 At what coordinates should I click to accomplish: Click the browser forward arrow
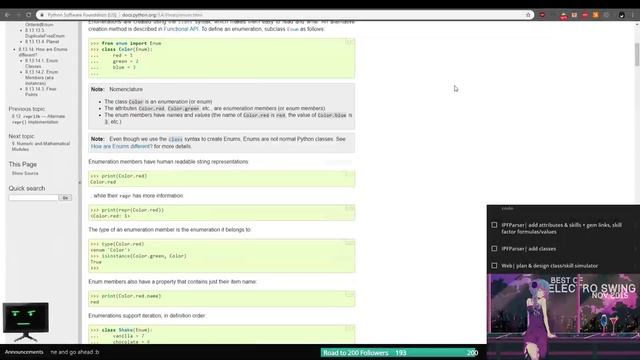click(18, 15)
